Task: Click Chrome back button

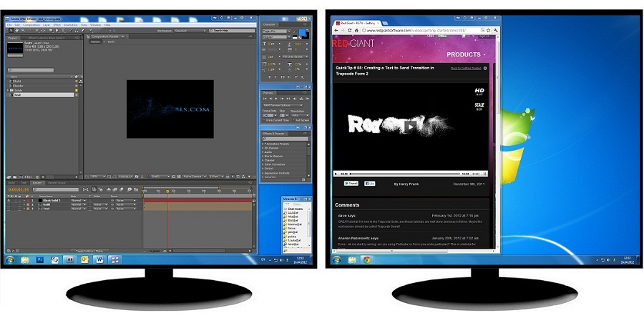Action: 336,30
